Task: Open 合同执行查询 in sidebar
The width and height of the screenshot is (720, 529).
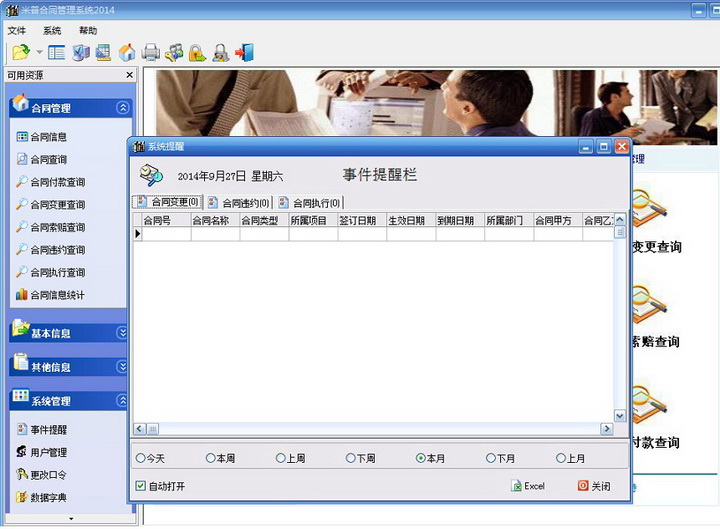Action: [x=51, y=272]
